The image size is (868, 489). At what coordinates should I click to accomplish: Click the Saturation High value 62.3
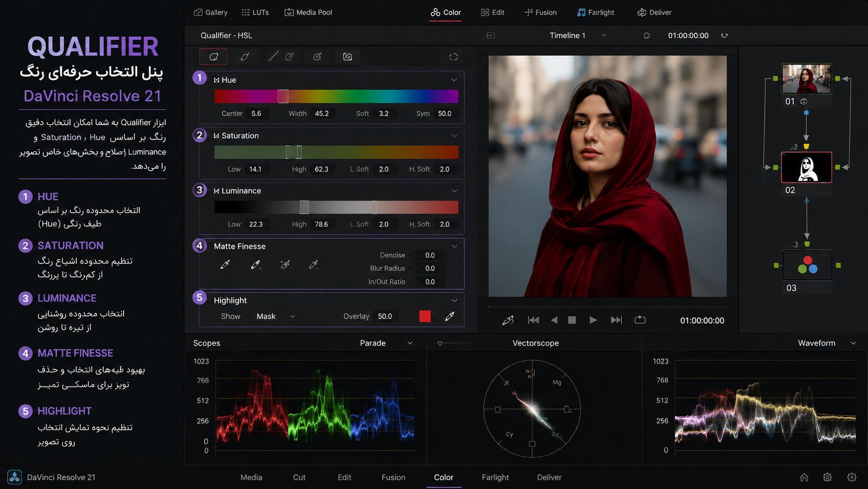click(321, 169)
